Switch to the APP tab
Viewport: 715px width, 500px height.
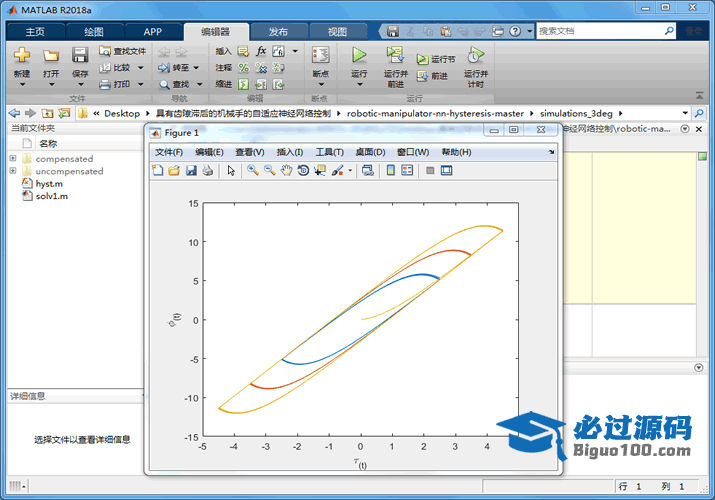[x=152, y=31]
